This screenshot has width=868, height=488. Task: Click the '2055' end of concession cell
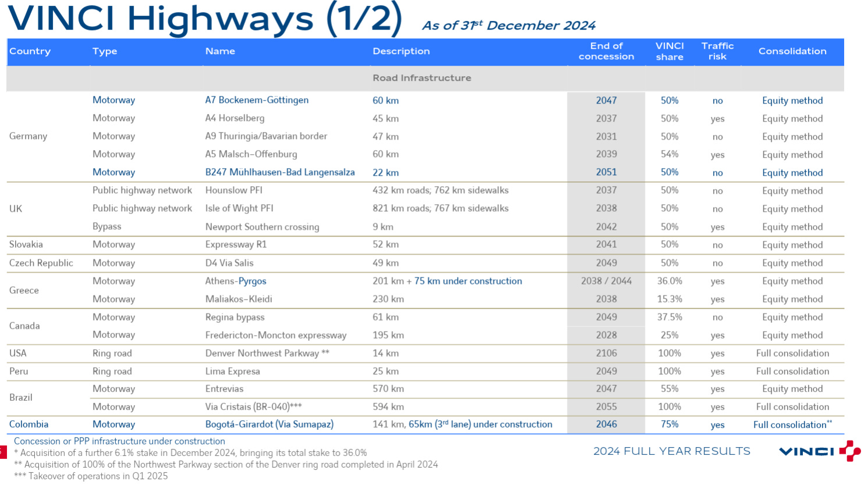(x=606, y=407)
